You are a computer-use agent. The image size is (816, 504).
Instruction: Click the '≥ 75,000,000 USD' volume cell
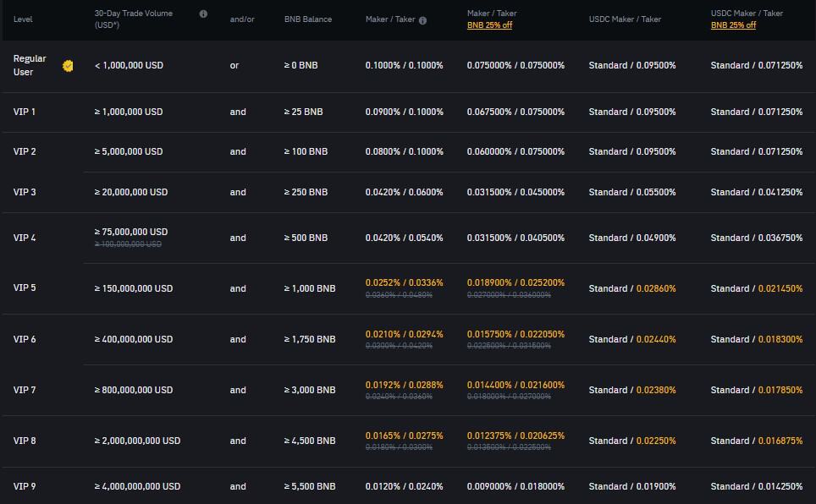click(x=131, y=232)
